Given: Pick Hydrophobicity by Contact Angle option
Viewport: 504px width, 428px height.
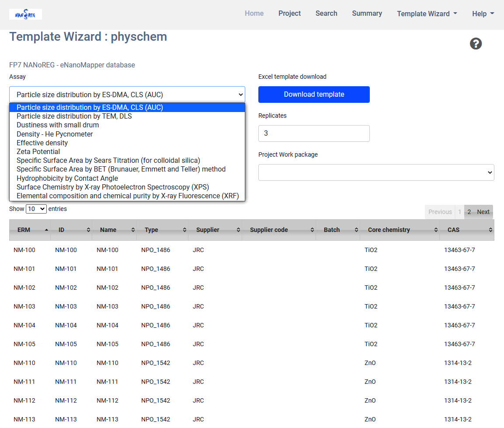Looking at the screenshot, I should coord(67,178).
